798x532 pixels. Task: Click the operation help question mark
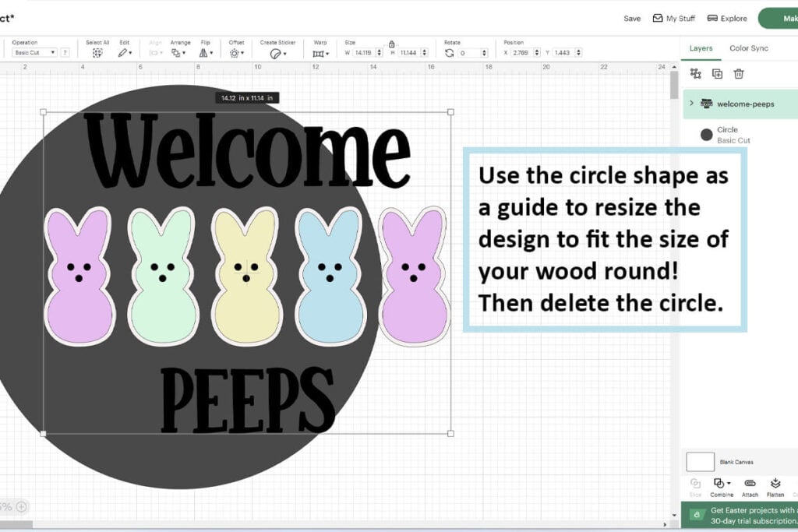pos(65,52)
